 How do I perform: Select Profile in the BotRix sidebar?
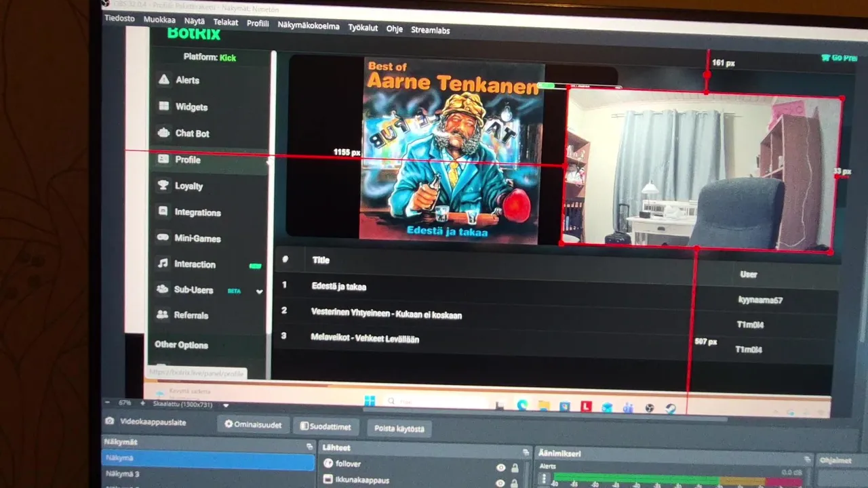210,159
